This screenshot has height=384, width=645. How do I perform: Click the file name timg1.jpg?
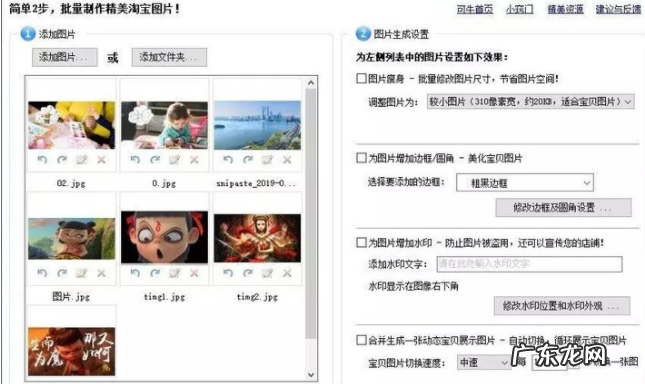(x=165, y=296)
